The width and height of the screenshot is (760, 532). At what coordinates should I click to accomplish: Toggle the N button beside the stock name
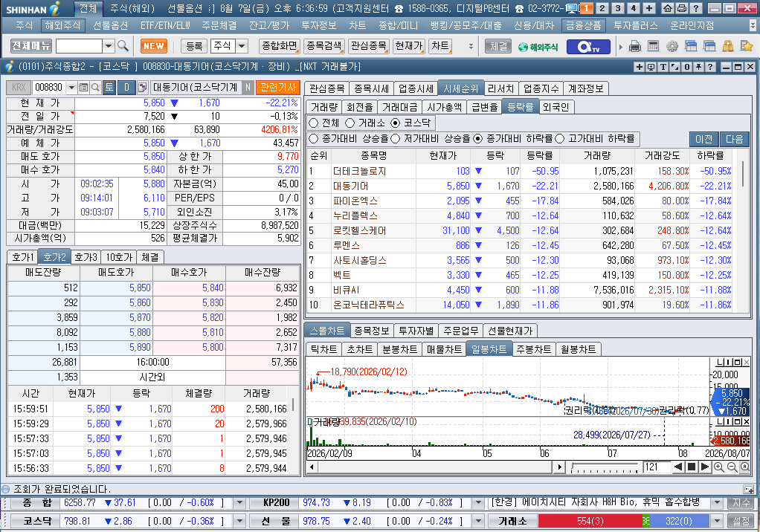pyautogui.click(x=248, y=88)
